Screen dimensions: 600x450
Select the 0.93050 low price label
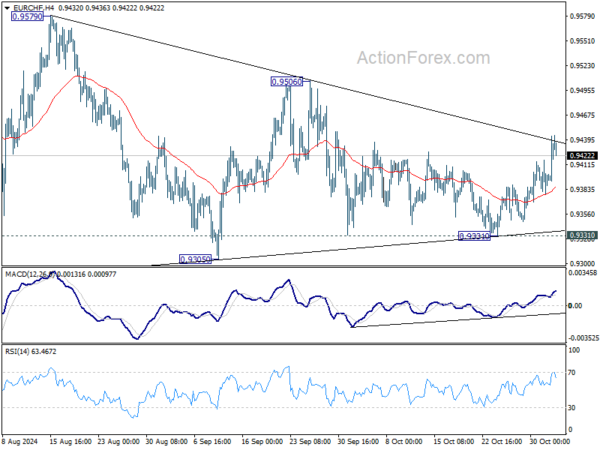196,259
